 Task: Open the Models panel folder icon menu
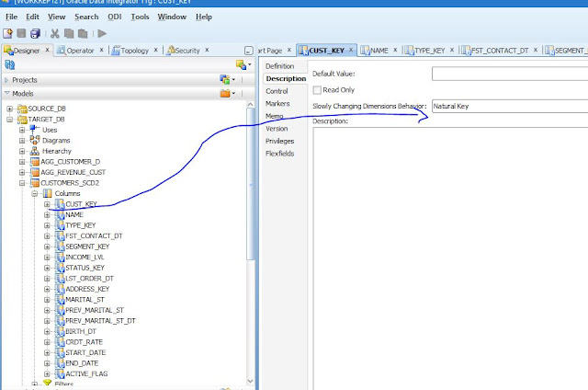point(227,94)
